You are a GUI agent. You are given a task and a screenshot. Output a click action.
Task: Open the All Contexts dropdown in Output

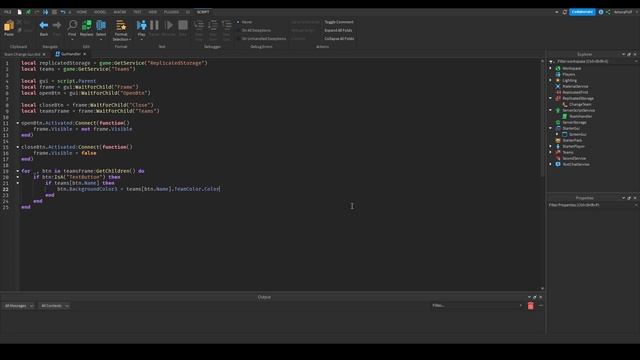coord(54,306)
